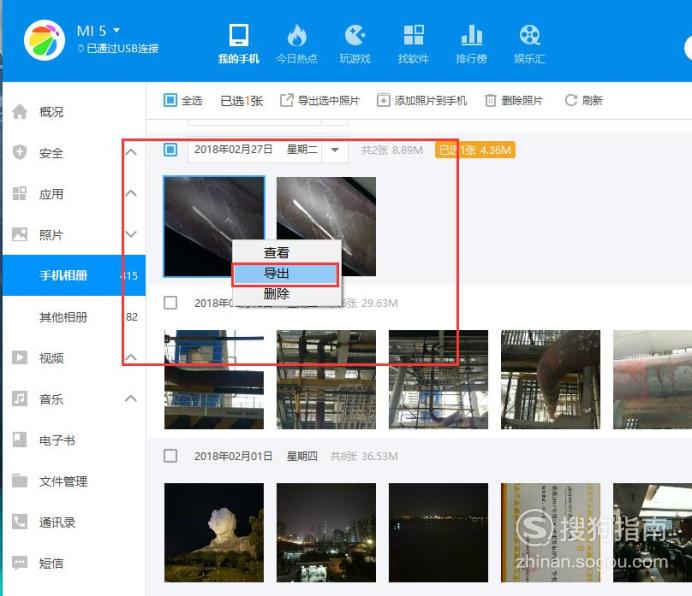Image resolution: width=692 pixels, height=596 pixels.
Task: Open the 排行榜 rankings tab
Action: [x=471, y=44]
